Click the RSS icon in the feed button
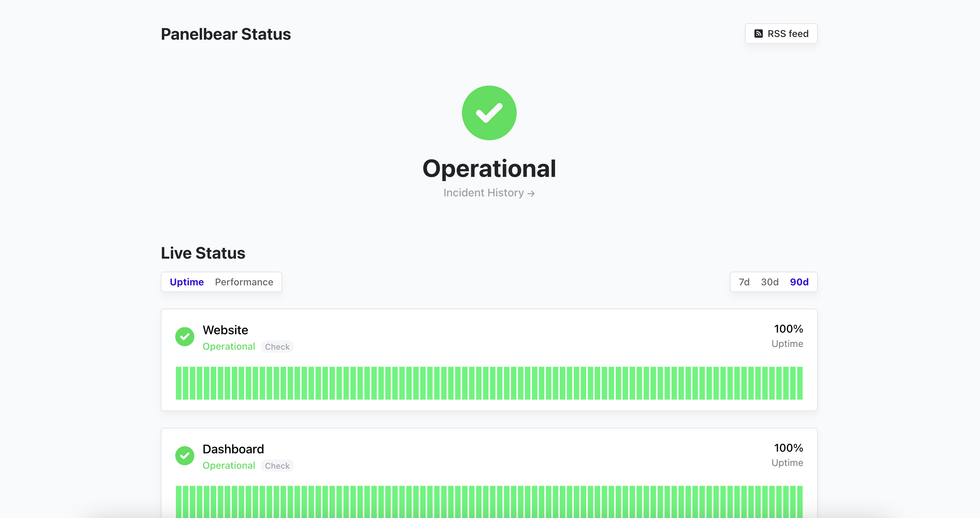 pos(758,34)
